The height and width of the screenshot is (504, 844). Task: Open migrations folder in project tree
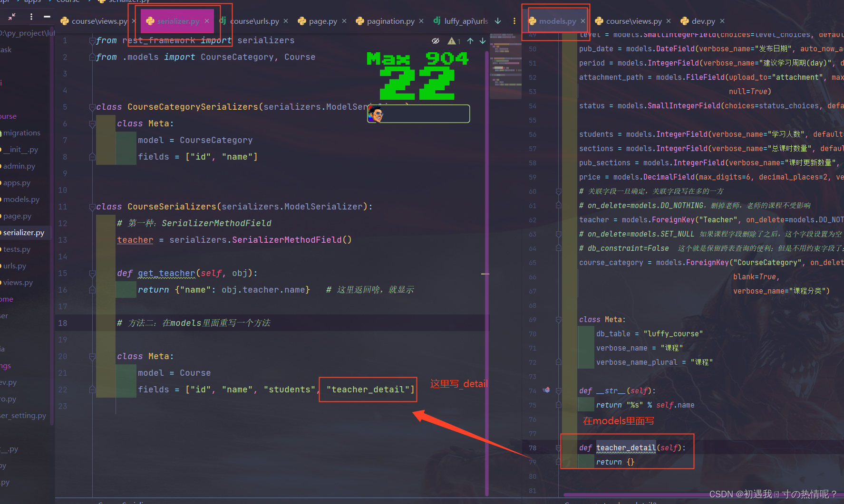21,133
